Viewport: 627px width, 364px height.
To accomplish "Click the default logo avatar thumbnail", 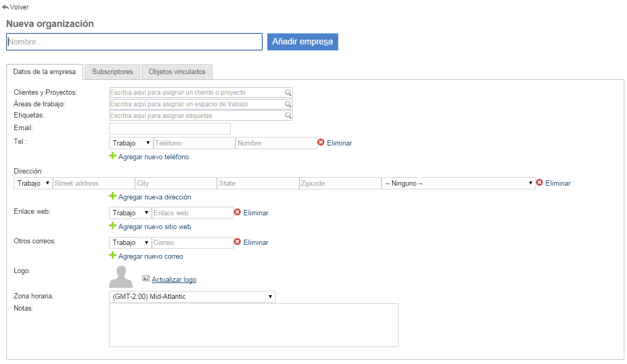I will pos(121,277).
